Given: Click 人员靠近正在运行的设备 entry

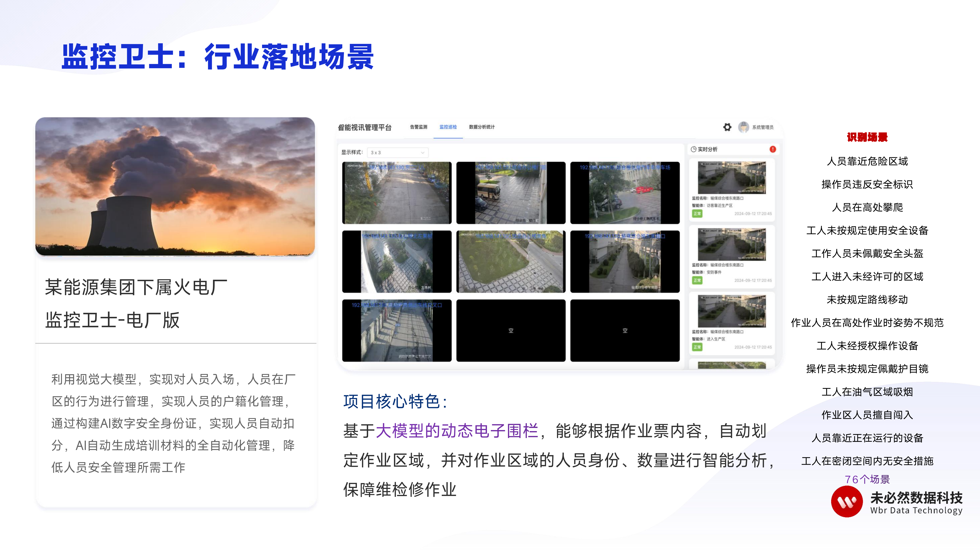Looking at the screenshot, I should (x=867, y=438).
